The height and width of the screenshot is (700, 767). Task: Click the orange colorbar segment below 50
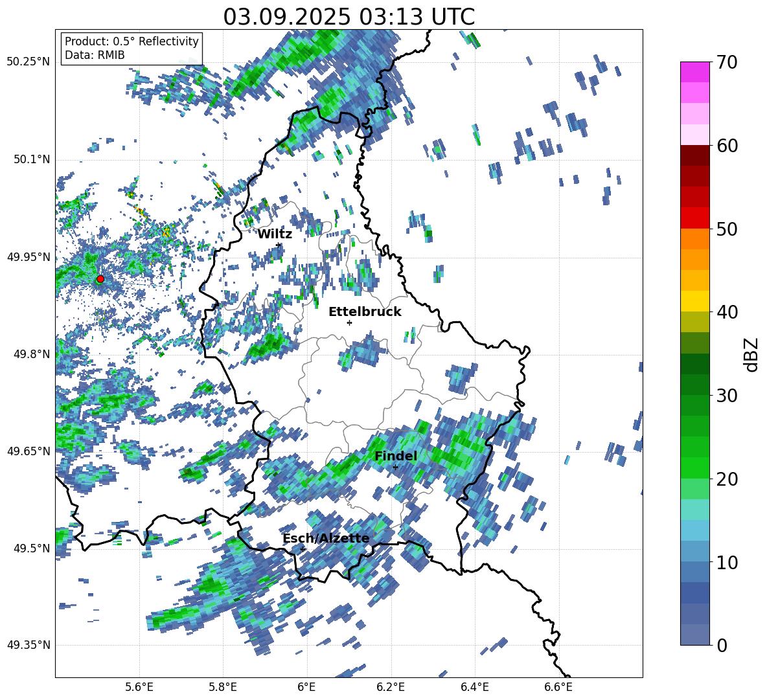(x=694, y=239)
